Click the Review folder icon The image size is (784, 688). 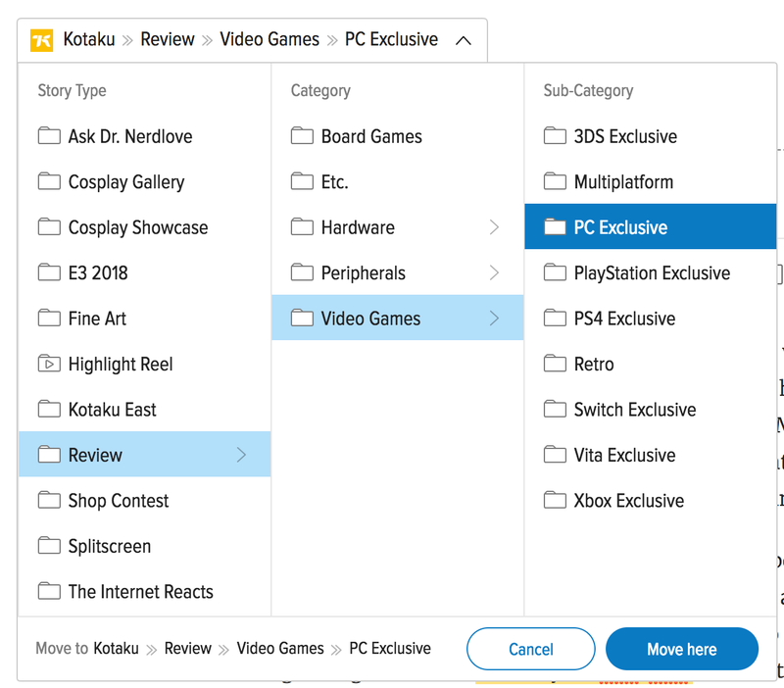click(49, 455)
